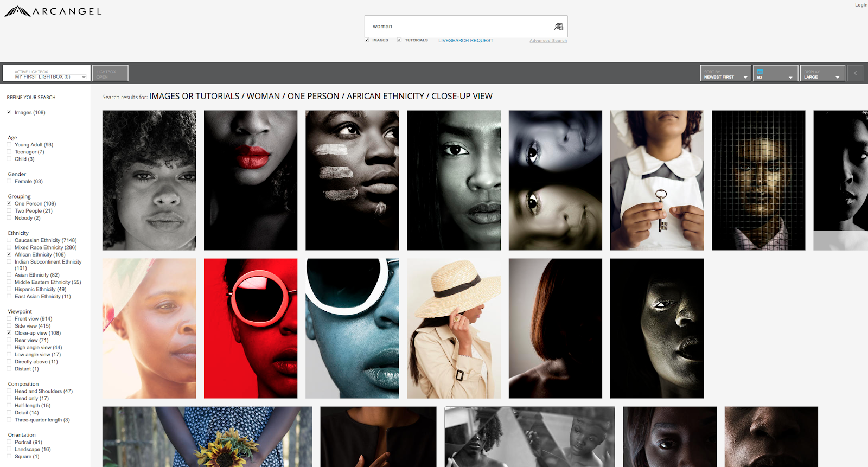This screenshot has width=868, height=467.
Task: Open the red lipstick close-up thumbnail
Action: (251, 180)
